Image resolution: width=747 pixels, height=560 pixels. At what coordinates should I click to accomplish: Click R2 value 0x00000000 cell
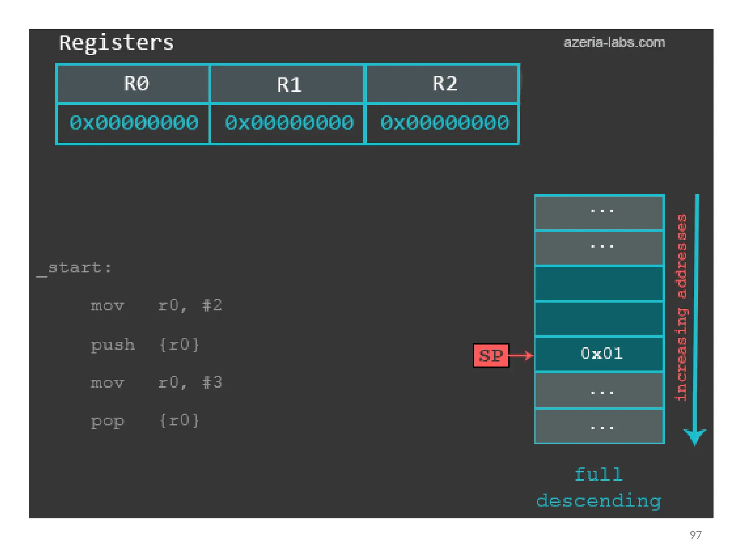[443, 123]
